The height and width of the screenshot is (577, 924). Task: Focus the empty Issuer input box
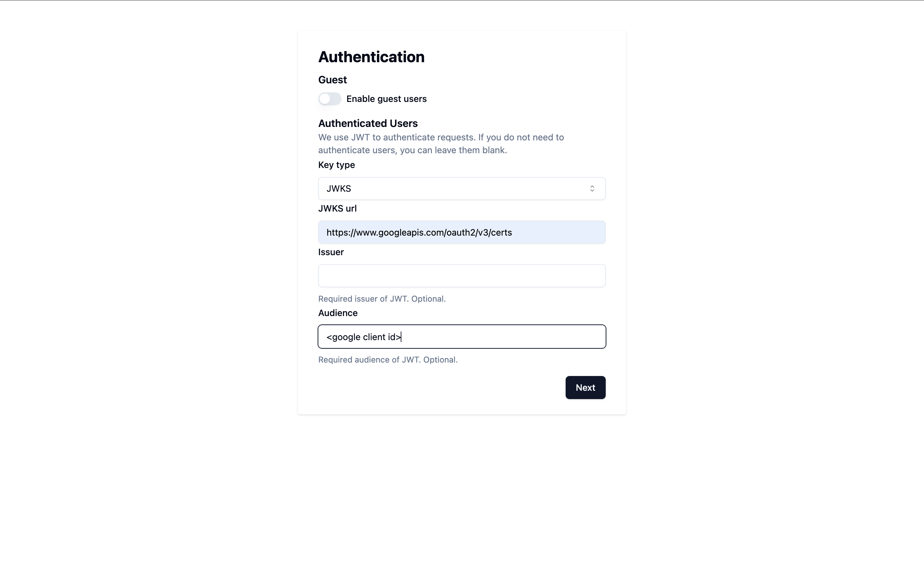[461, 276]
